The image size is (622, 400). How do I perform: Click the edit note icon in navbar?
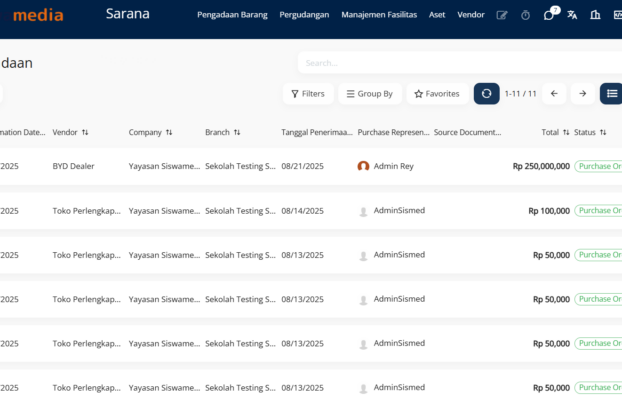(502, 15)
